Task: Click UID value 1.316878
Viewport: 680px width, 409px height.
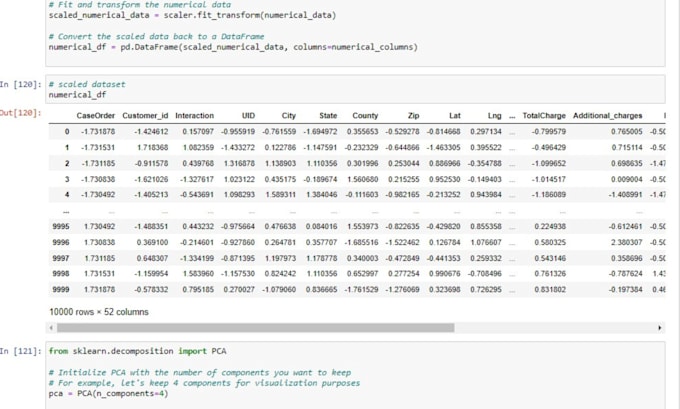Action: point(239,164)
